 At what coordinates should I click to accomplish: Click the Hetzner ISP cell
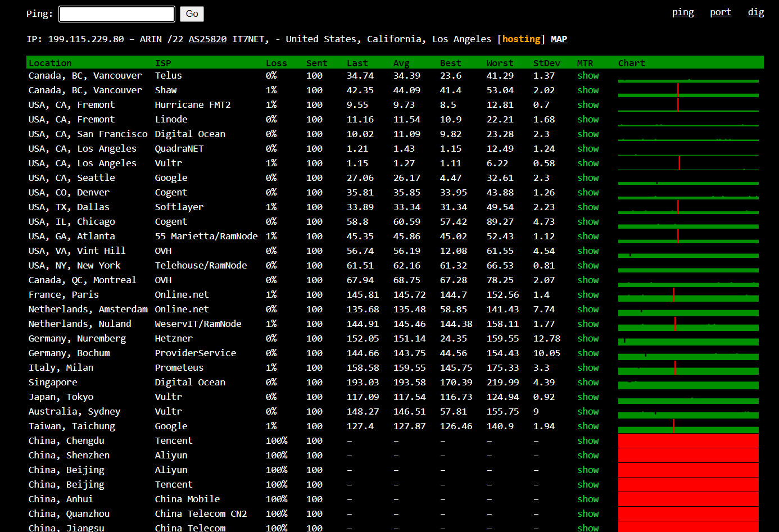pos(174,339)
